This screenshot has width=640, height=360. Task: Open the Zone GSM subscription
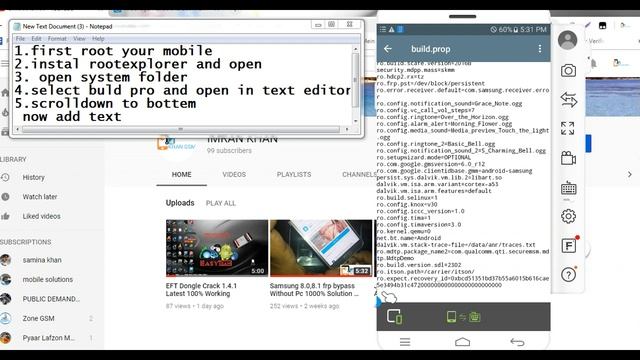pos(38,318)
